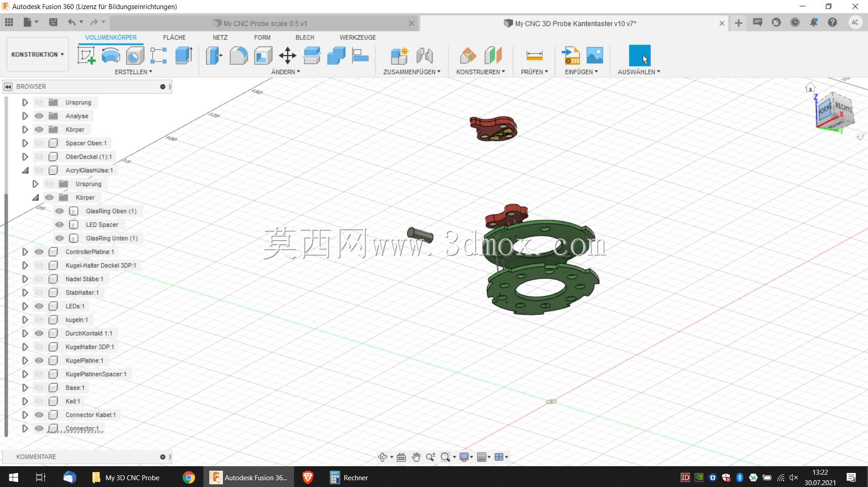This screenshot has width=868, height=487.
Task: Toggle visibility of Spacer Oben:1
Action: tap(39, 143)
